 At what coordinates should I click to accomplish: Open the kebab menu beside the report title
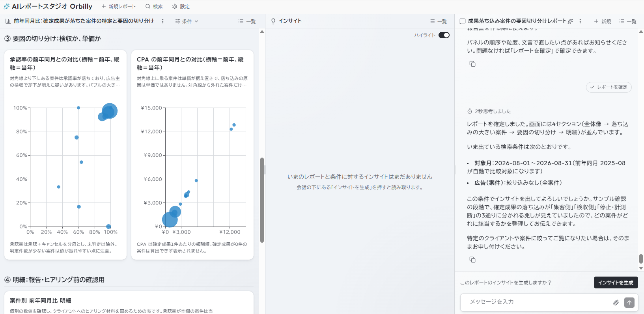tap(163, 21)
